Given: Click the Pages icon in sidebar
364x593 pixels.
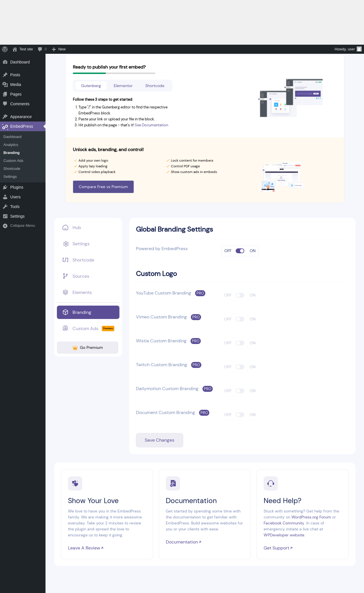Looking at the screenshot, I should (x=5, y=94).
